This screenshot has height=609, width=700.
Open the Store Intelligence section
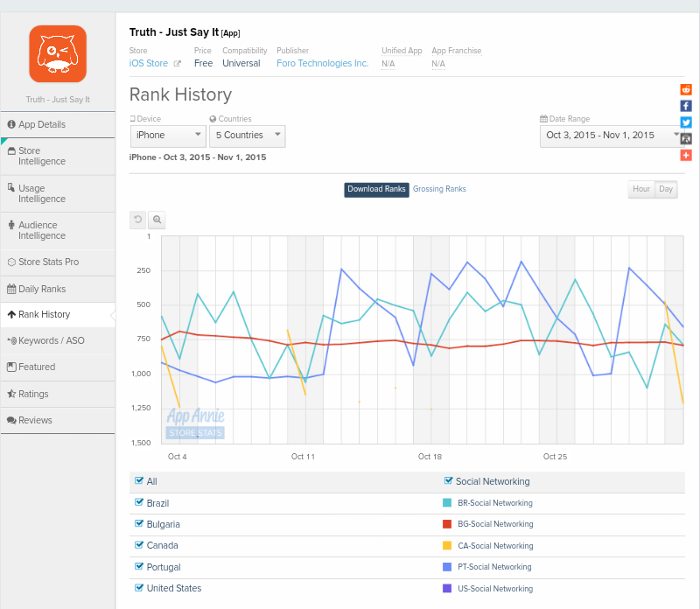58,157
